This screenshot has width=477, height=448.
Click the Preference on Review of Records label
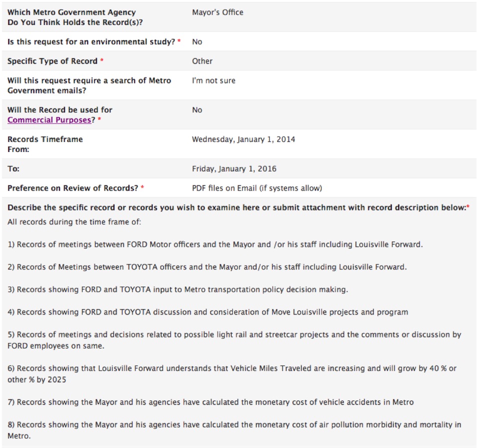click(73, 188)
